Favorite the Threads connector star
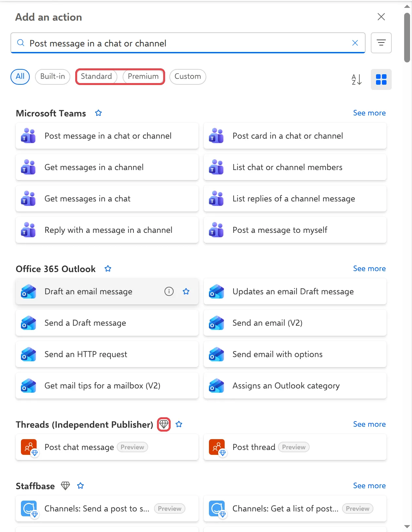Screen dimensions: 412x532 (x=179, y=424)
